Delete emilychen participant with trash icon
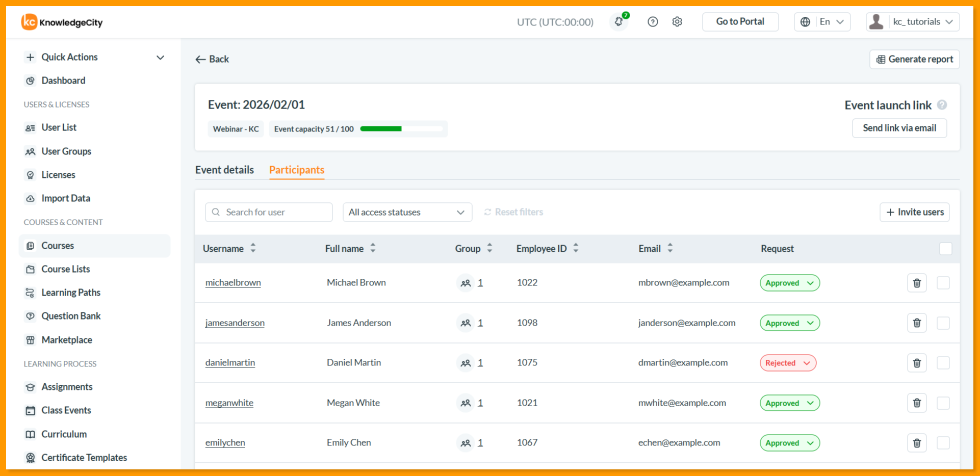Image resolution: width=980 pixels, height=476 pixels. pyautogui.click(x=917, y=443)
